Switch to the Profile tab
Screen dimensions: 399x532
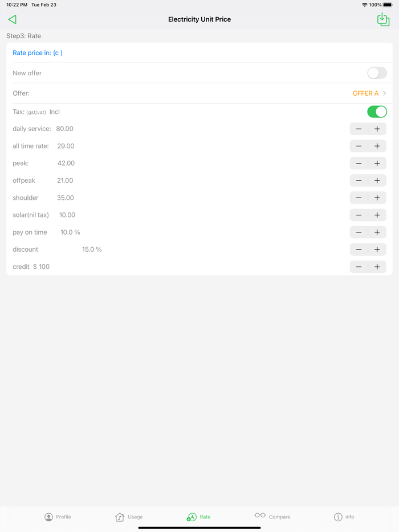coord(58,517)
